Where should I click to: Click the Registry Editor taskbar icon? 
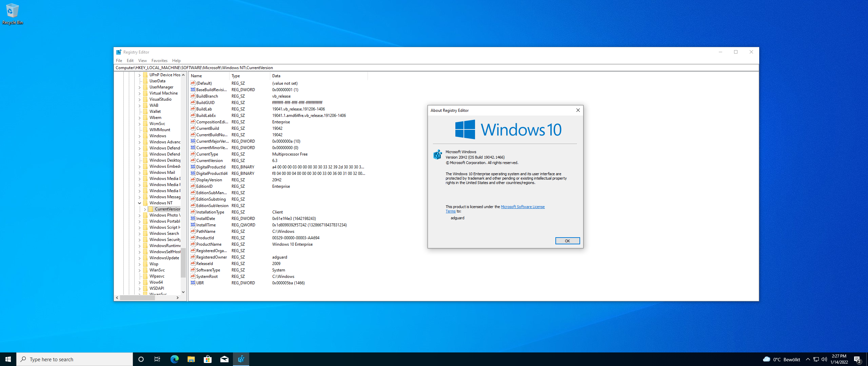tap(241, 359)
